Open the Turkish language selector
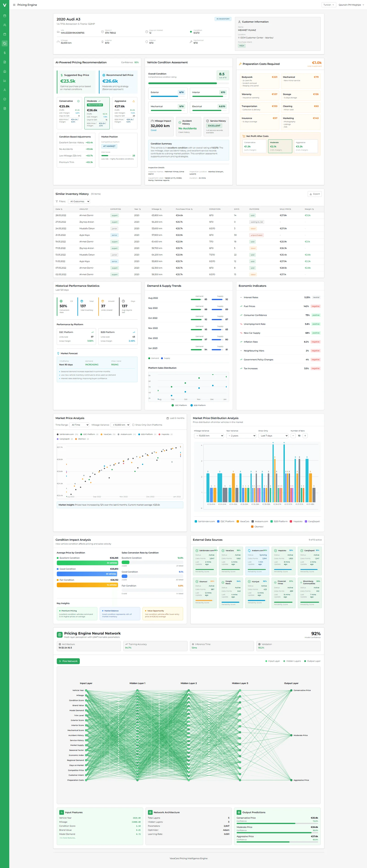 click(x=328, y=5)
